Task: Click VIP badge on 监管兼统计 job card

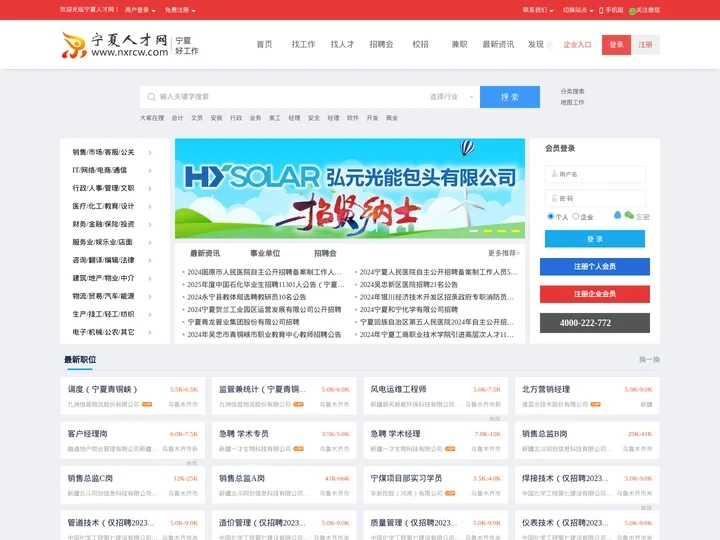Action: (298, 404)
